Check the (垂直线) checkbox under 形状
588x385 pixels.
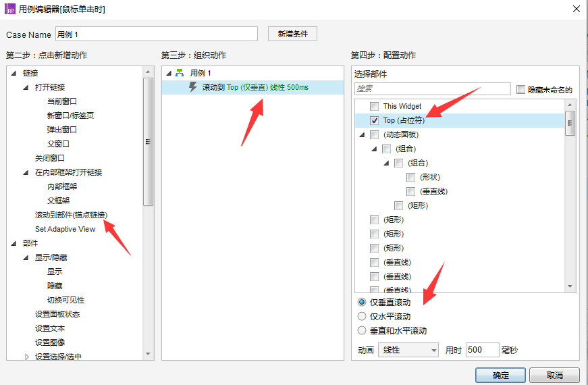point(410,191)
